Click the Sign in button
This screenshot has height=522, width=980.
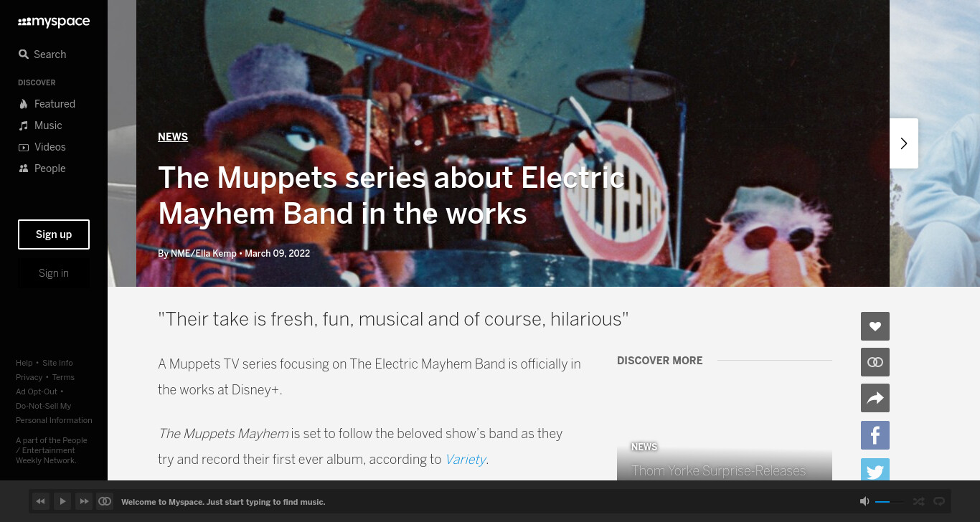(54, 273)
